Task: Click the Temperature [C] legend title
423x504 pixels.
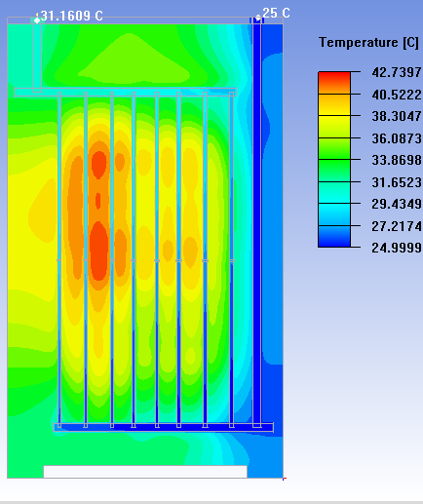Action: (368, 43)
